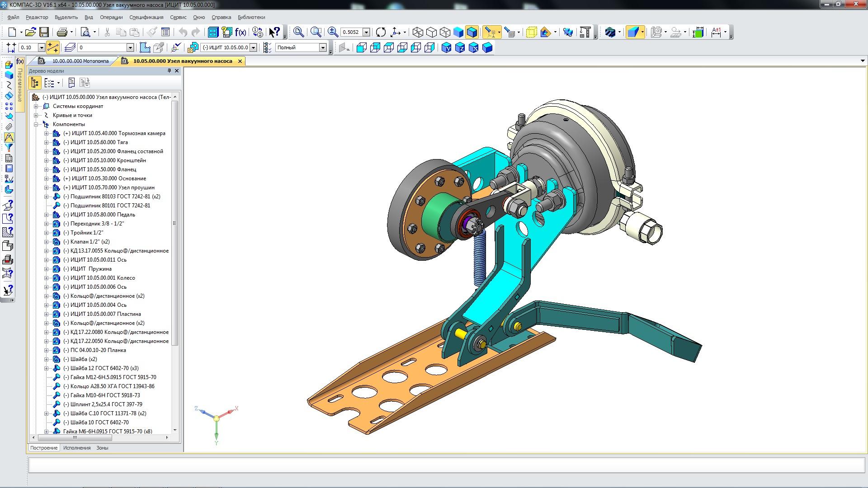This screenshot has width=868, height=488.
Task: Select wireframe display mode cube icon
Action: click(x=418, y=32)
